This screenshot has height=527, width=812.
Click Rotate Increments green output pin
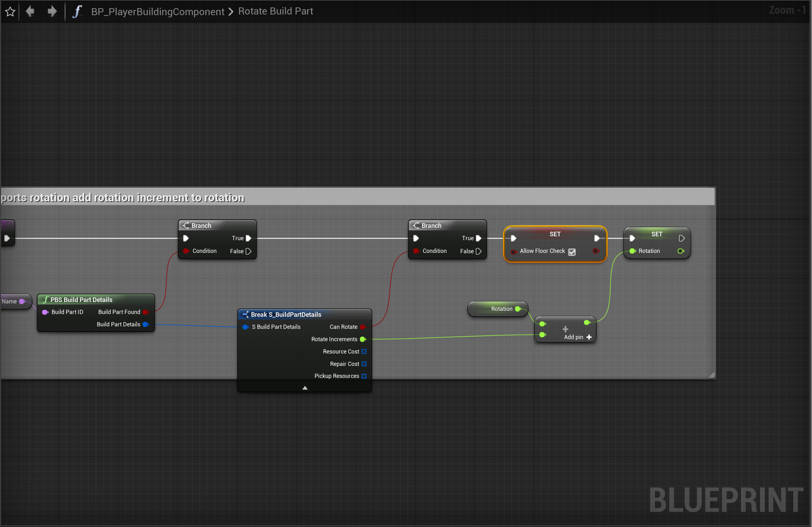pyautogui.click(x=363, y=339)
